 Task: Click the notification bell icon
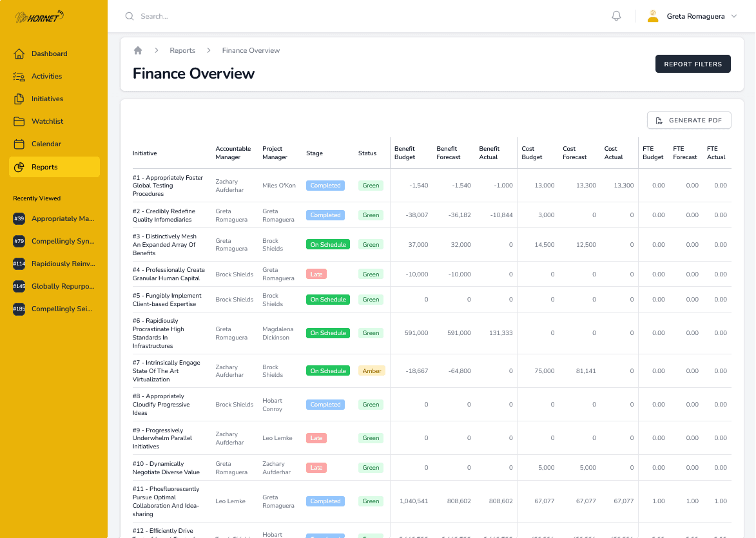pos(616,16)
